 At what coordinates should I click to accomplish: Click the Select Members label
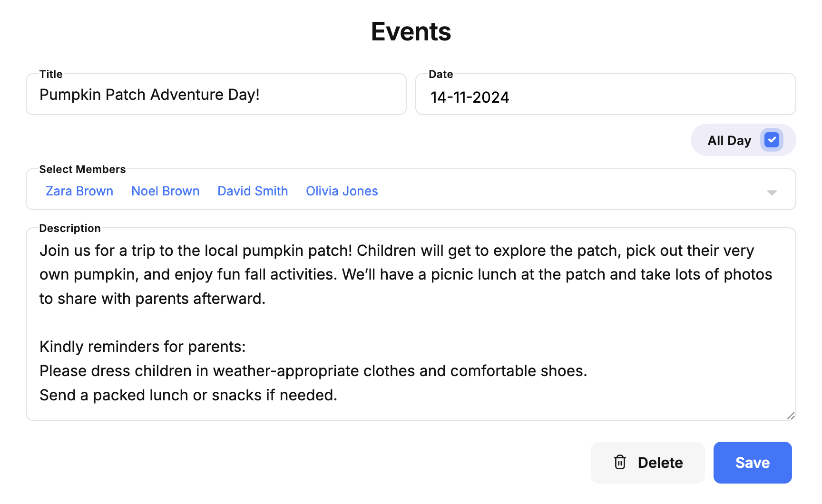[x=82, y=169]
